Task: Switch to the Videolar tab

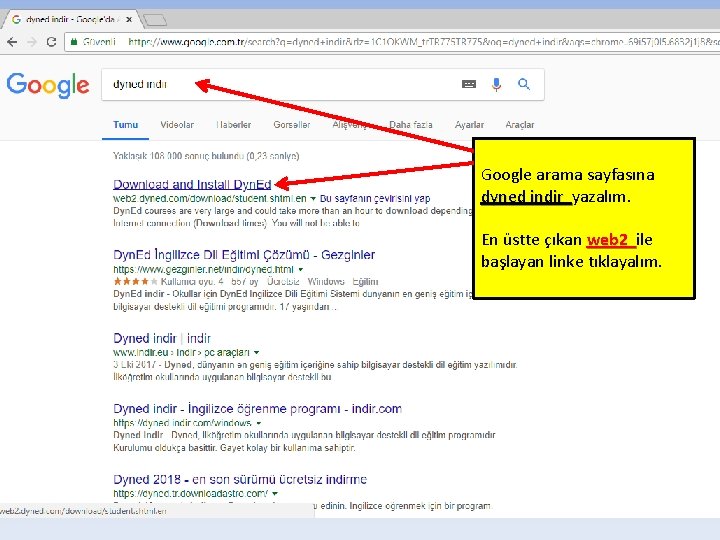Action: click(177, 125)
